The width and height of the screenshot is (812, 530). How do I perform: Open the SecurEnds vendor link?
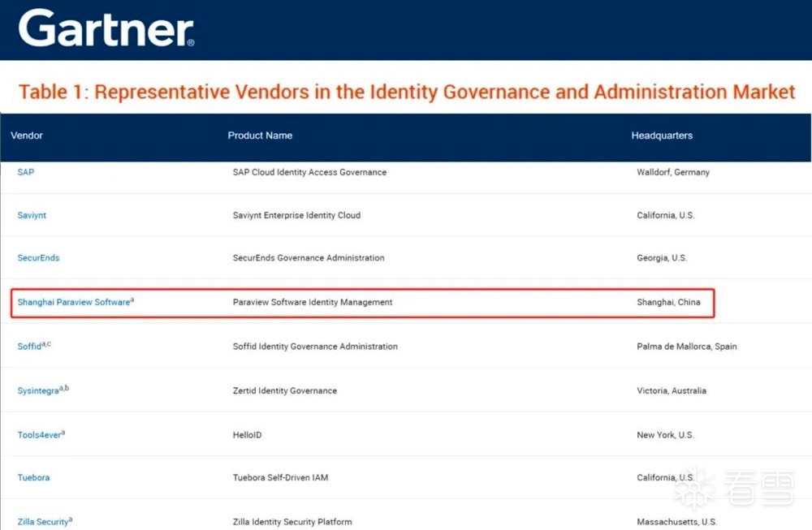pyautogui.click(x=38, y=258)
